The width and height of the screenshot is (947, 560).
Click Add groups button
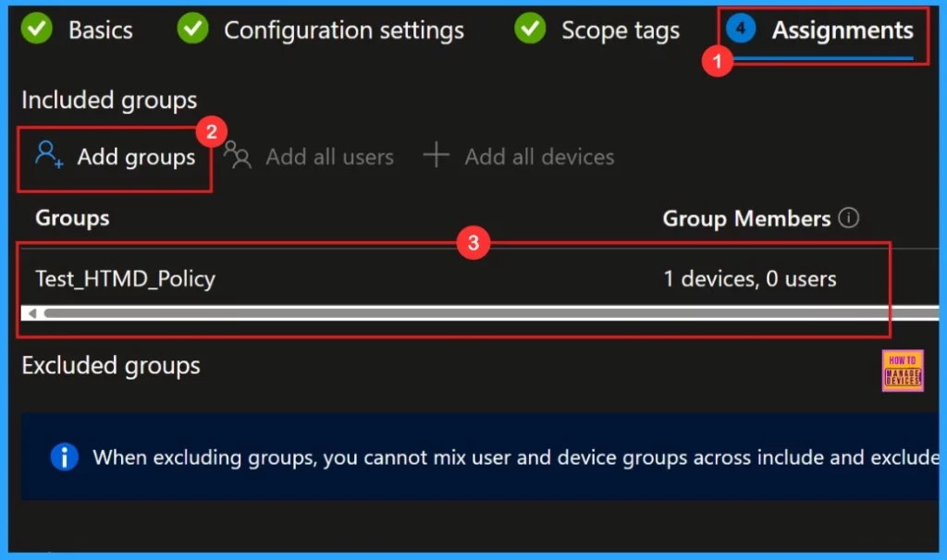click(x=115, y=157)
